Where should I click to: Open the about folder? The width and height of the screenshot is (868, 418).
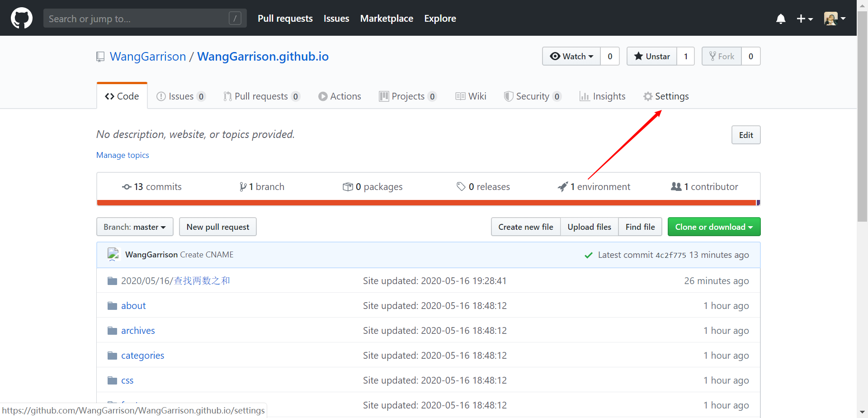pyautogui.click(x=133, y=306)
